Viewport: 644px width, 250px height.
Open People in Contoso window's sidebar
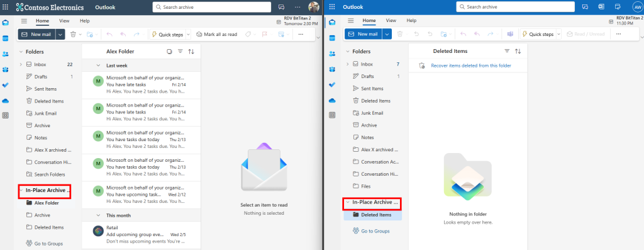pos(5,54)
